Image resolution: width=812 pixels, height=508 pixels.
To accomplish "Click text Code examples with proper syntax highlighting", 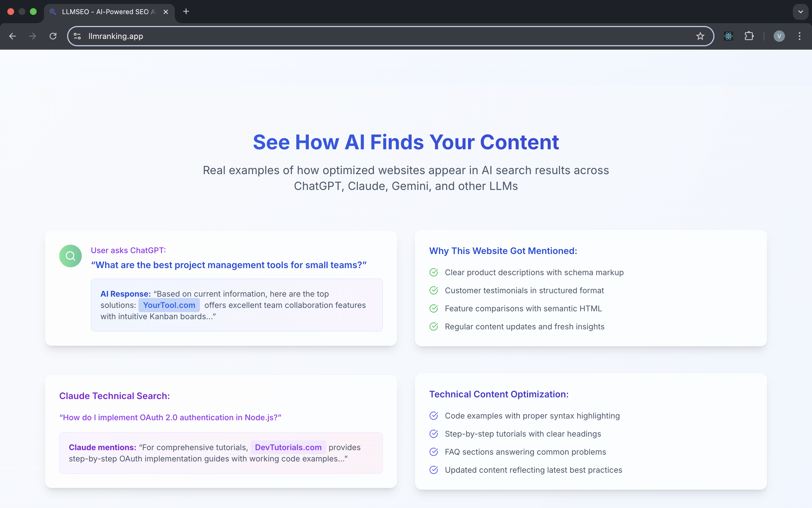I will pos(532,416).
